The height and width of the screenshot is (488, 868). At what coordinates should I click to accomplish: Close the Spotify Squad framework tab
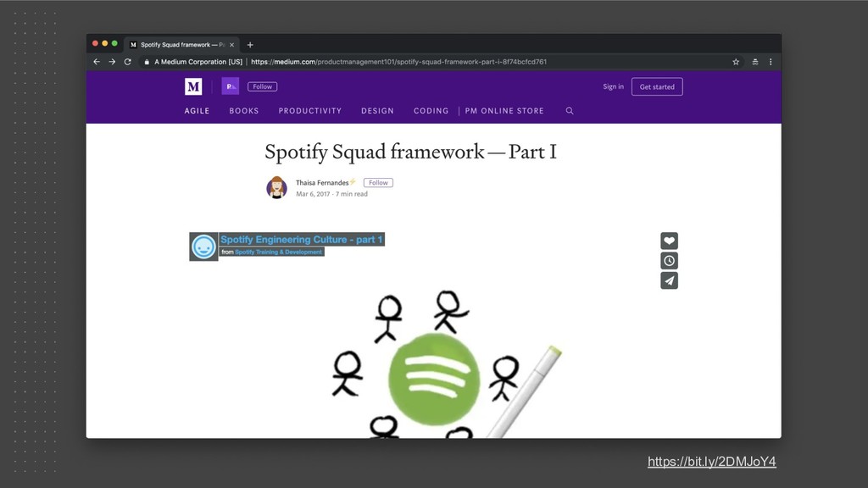click(x=232, y=45)
